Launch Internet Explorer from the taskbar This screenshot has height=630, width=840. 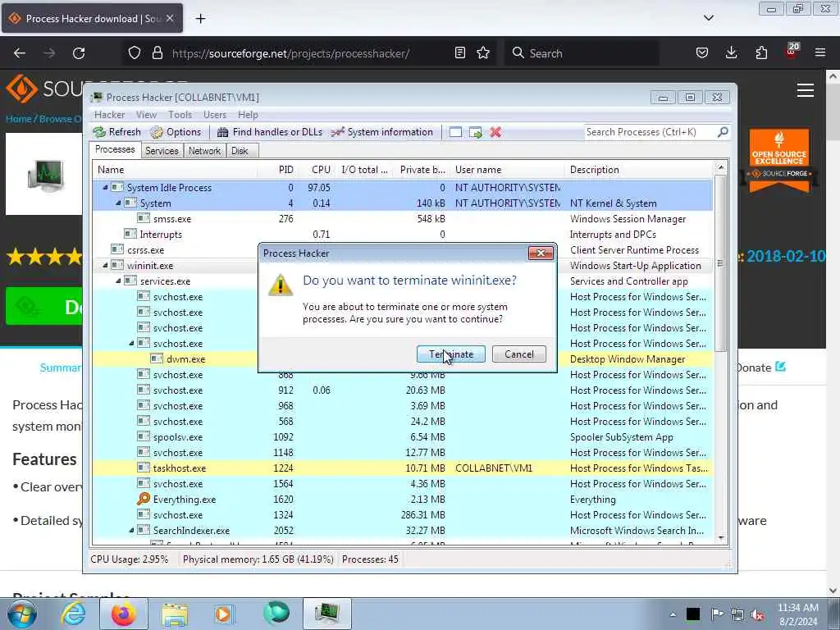click(x=73, y=614)
